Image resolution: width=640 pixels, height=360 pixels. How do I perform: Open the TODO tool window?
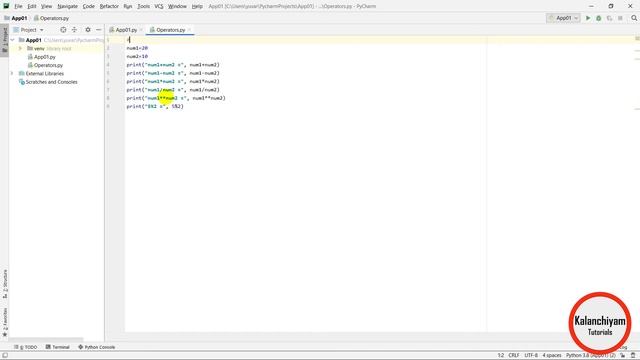click(x=25, y=347)
